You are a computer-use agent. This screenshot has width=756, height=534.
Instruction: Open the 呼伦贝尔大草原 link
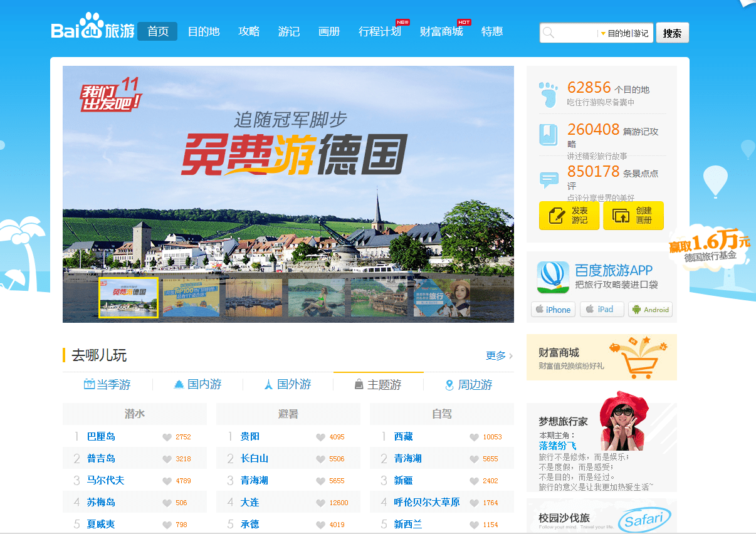coord(427,502)
